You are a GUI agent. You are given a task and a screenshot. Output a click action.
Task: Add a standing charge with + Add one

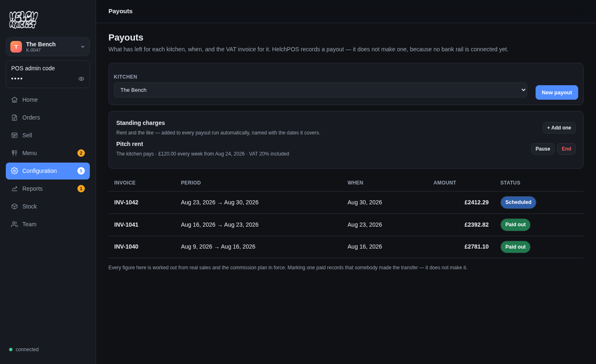(x=559, y=128)
